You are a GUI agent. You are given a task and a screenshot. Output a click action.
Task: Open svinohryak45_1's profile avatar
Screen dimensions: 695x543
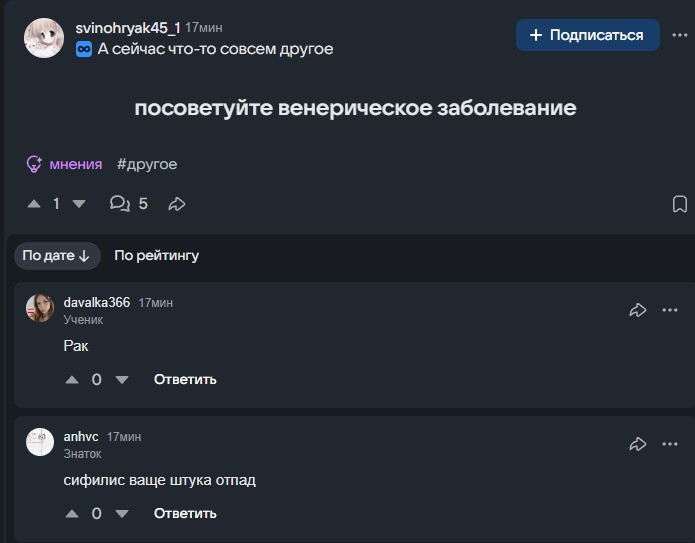coord(44,38)
